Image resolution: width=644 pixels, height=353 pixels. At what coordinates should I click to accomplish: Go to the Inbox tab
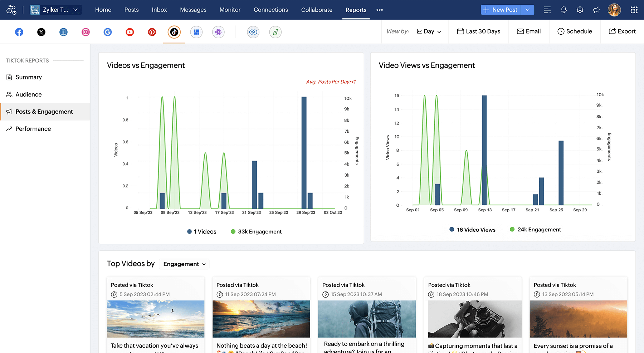pos(159,10)
